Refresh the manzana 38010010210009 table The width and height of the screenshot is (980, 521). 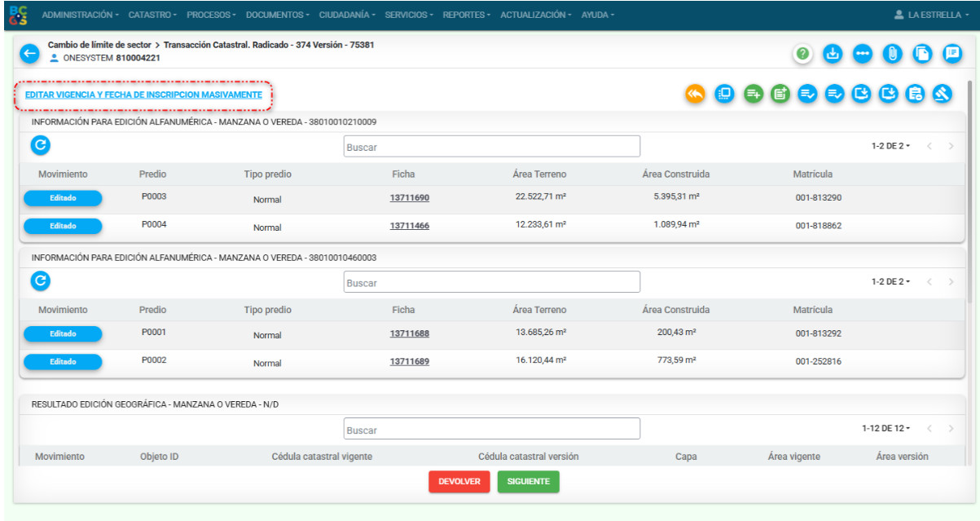[x=41, y=145]
